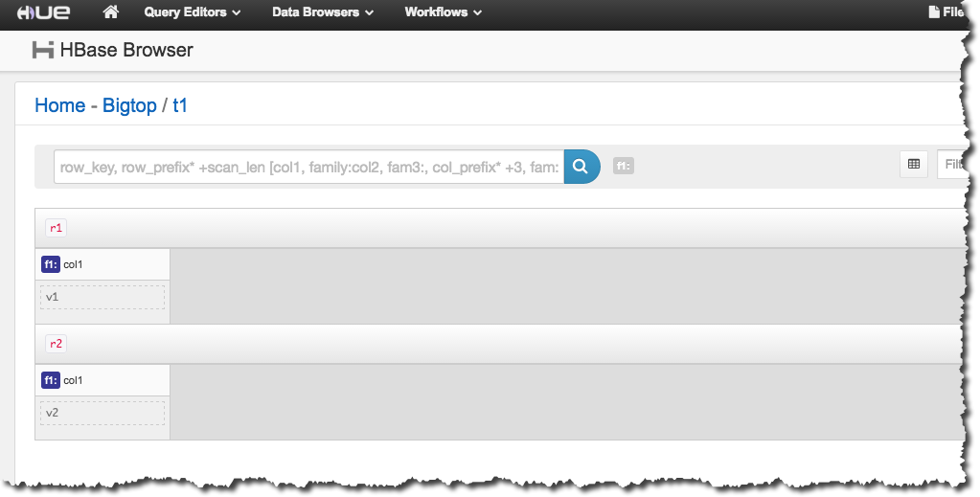The height and width of the screenshot is (497, 980).
Task: Run search with the magnifier button
Action: 581,167
